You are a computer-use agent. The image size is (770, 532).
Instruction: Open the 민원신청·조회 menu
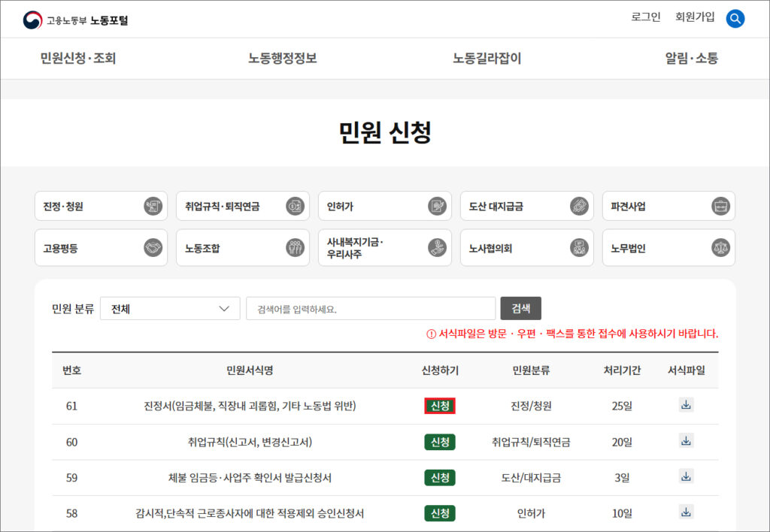[78, 59]
